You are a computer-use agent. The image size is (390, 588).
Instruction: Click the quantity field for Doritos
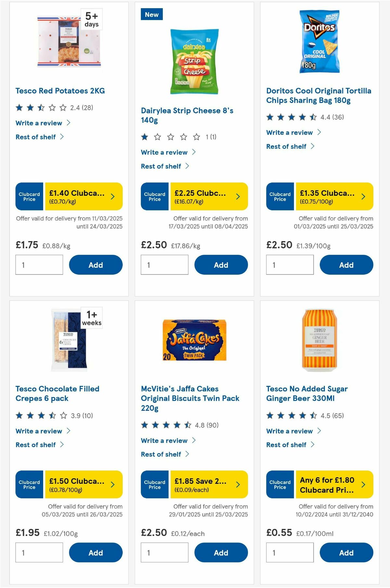click(290, 264)
